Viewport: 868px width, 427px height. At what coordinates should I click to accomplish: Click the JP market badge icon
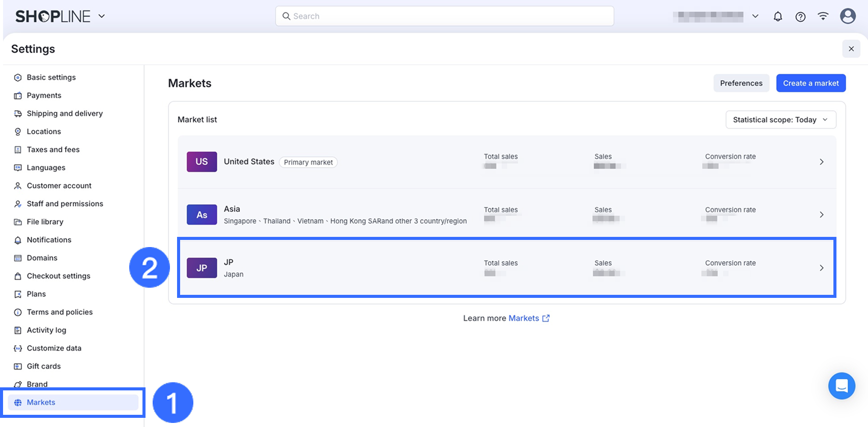tap(202, 268)
